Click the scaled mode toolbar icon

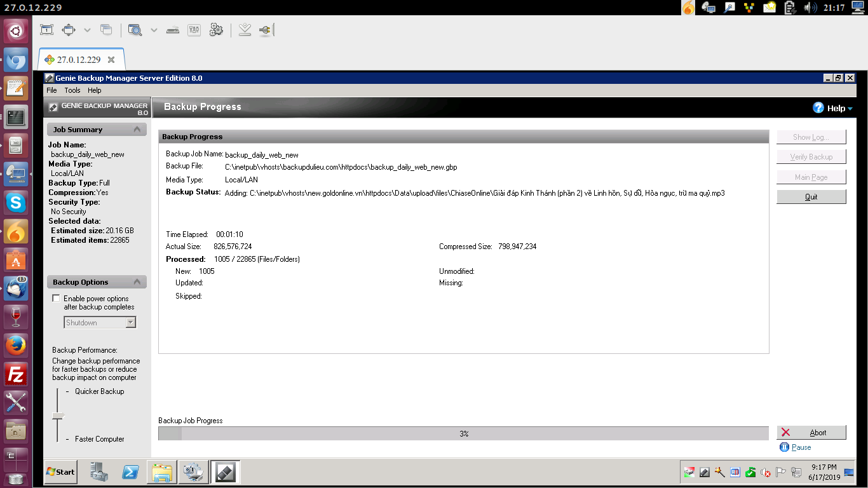click(68, 30)
